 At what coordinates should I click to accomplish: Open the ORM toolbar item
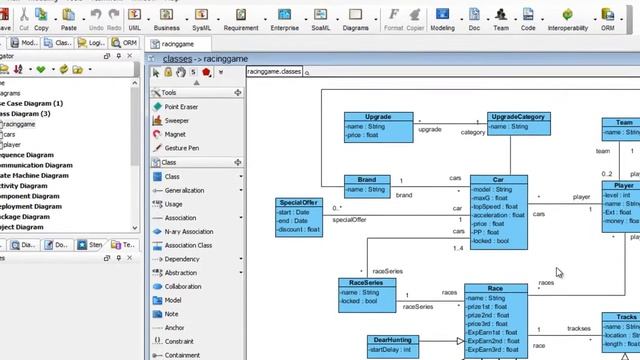[607, 19]
